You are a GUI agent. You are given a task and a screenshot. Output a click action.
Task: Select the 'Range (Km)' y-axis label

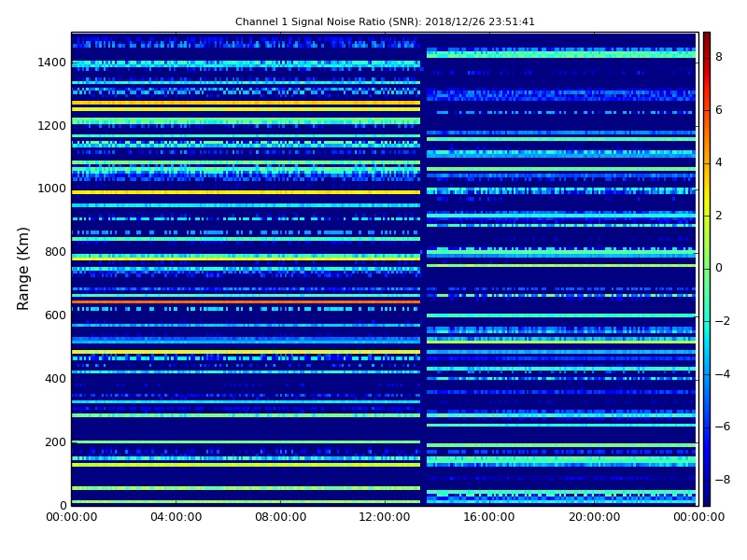[x=22, y=269]
